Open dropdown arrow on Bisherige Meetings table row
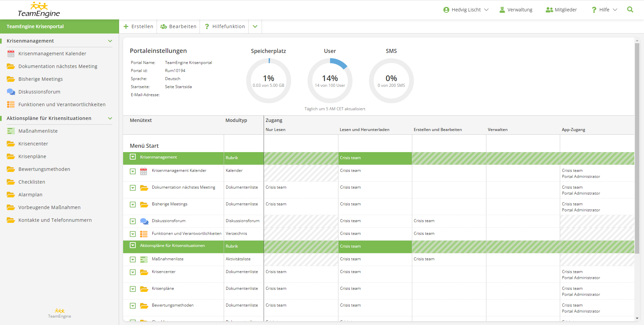This screenshot has height=325, width=644. pos(133,205)
